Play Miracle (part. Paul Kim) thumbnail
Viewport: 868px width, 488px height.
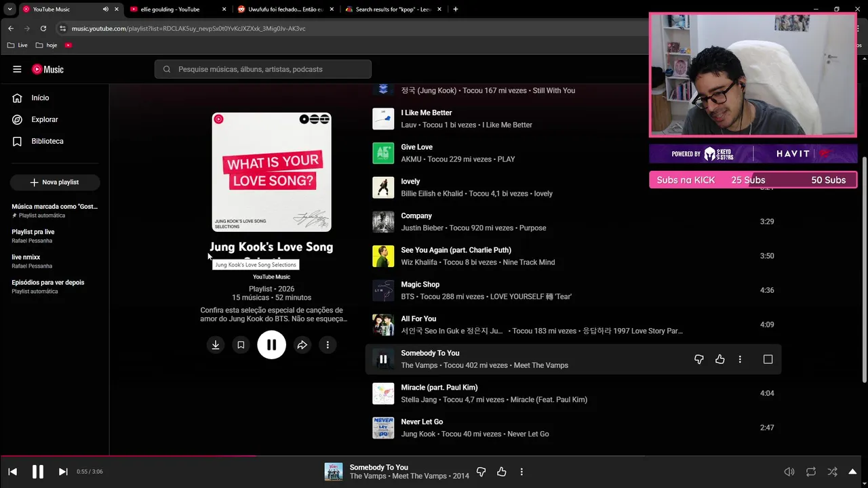tap(383, 393)
